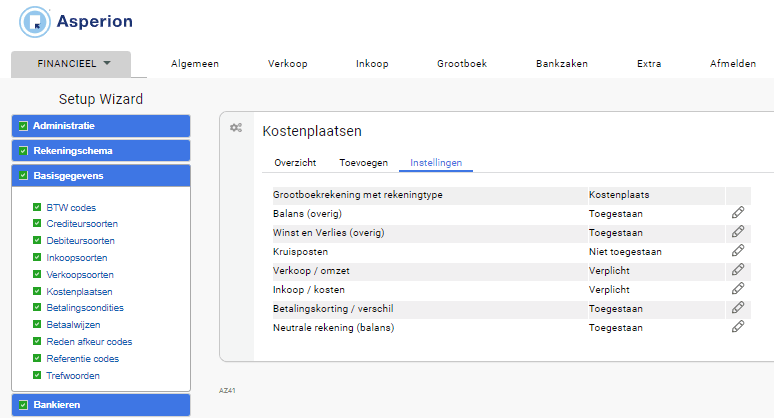Open the Inkoop menu
Image resolution: width=774 pixels, height=418 pixels.
click(372, 64)
